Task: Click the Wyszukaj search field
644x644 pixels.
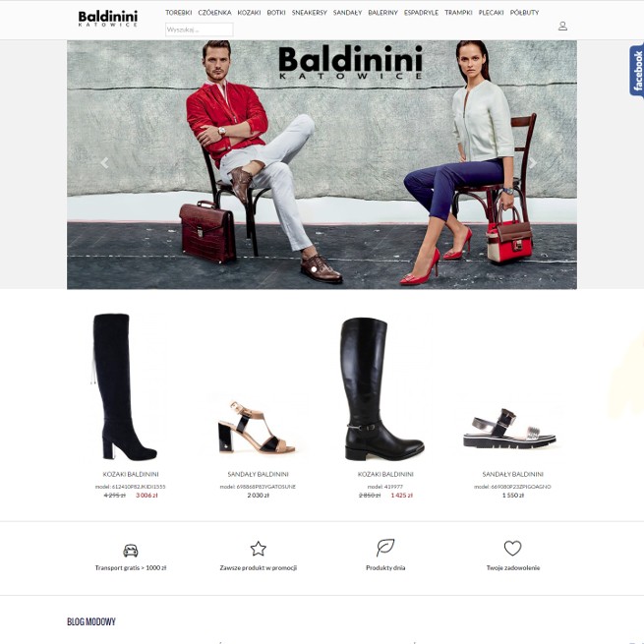Action: pos(200,29)
